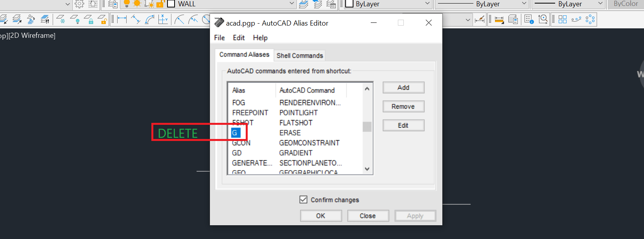Click the Remove button
Screen dimensions: 644x239
click(403, 106)
